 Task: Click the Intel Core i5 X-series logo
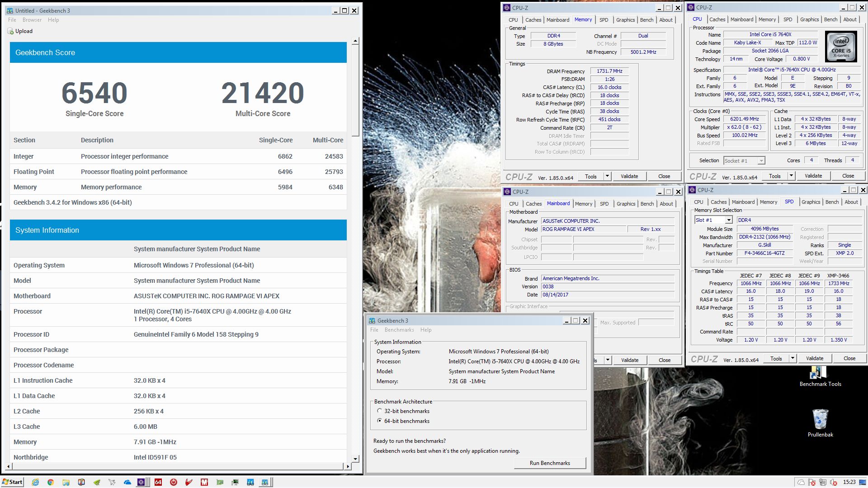(841, 47)
